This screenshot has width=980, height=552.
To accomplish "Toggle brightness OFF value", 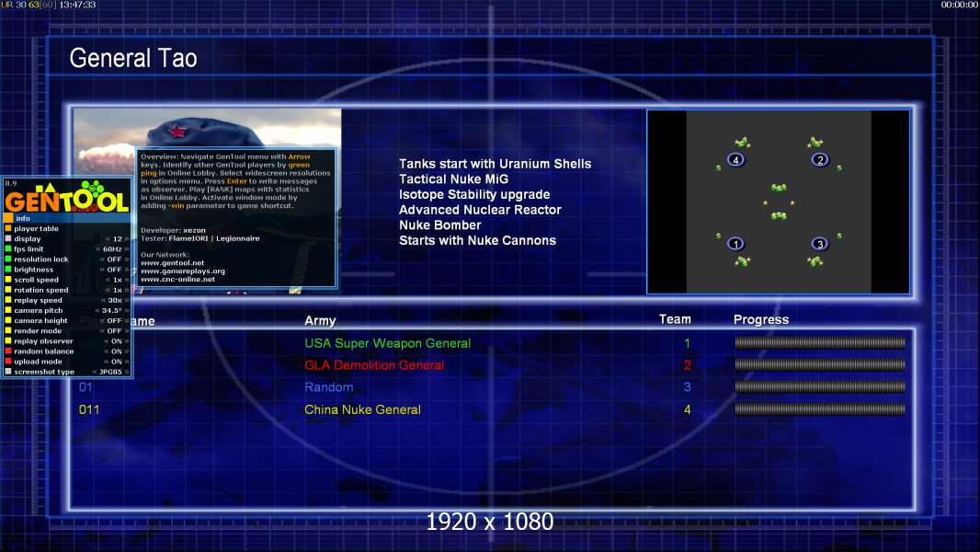I will click(114, 270).
